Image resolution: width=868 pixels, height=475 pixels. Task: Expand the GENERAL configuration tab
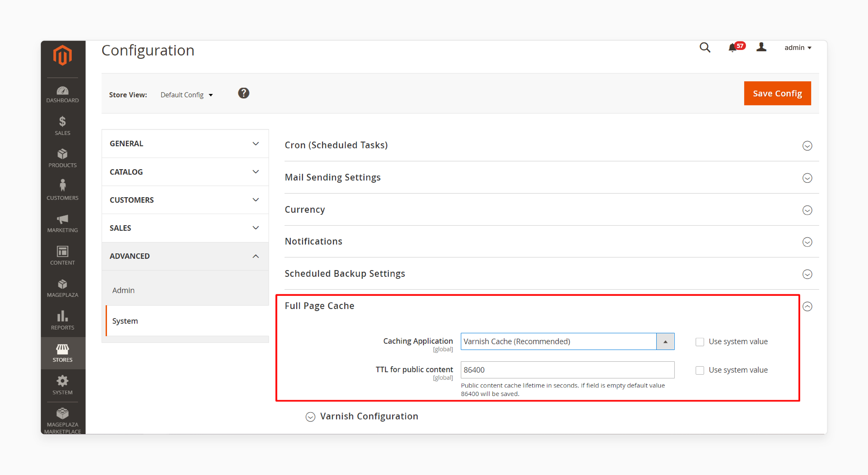(x=185, y=143)
